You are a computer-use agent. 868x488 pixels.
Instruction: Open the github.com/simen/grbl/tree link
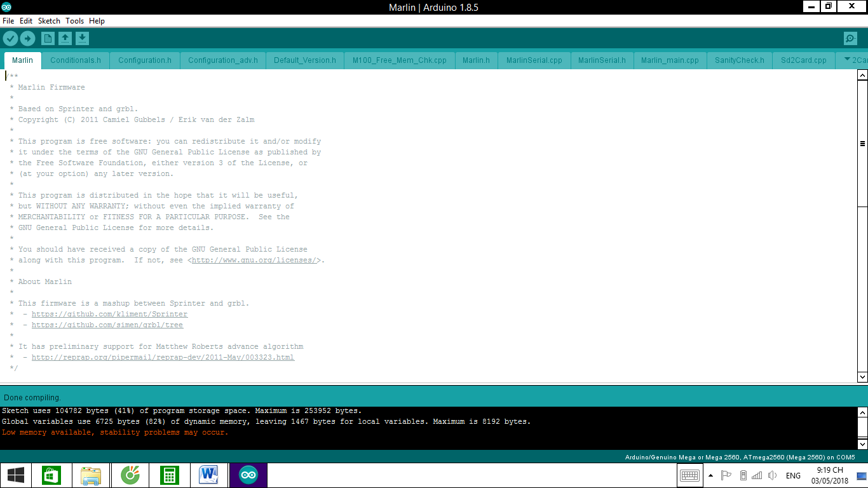107,325
